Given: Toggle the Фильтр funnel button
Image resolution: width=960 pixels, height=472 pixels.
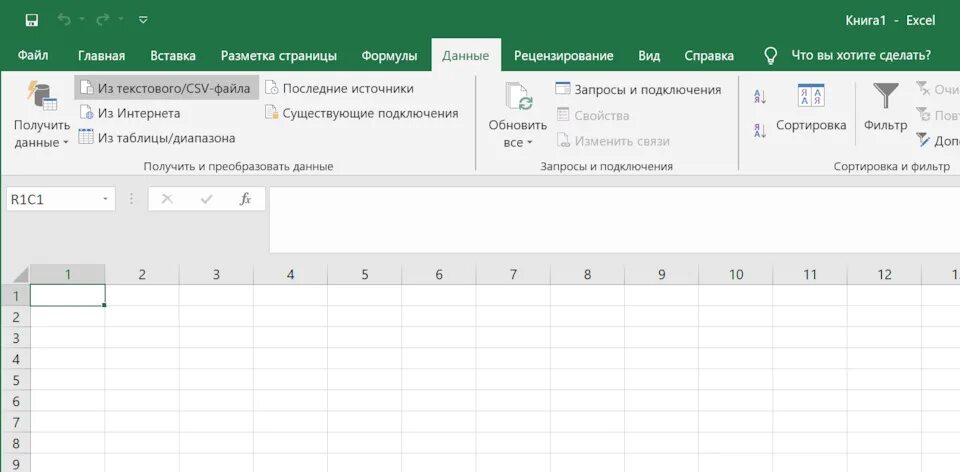Looking at the screenshot, I should tap(885, 109).
